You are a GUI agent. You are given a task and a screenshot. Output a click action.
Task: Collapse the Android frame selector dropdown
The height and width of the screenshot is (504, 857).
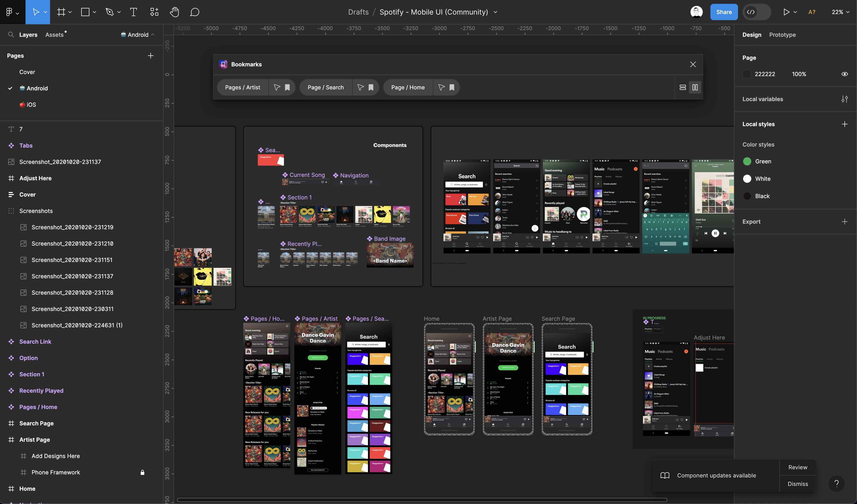point(153,34)
